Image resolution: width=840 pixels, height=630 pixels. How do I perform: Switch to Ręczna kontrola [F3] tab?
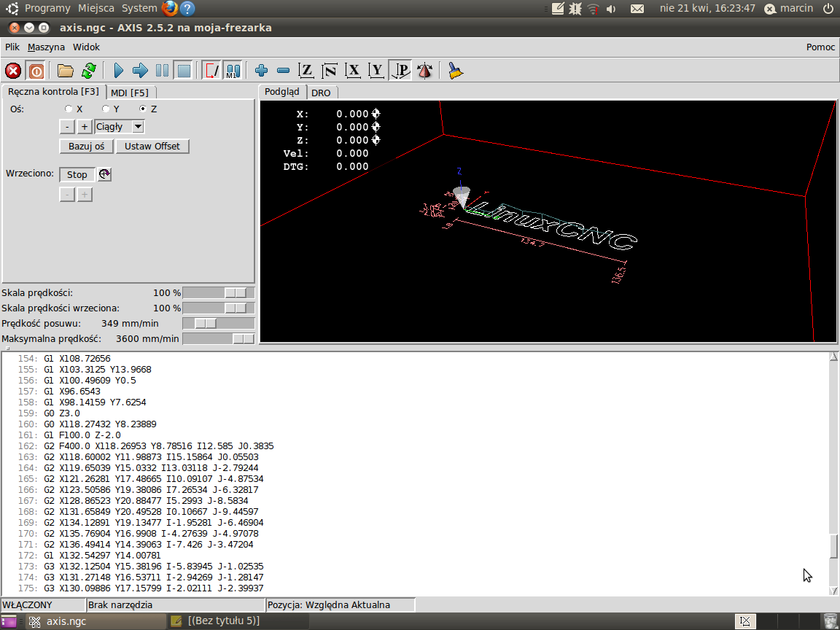[53, 92]
